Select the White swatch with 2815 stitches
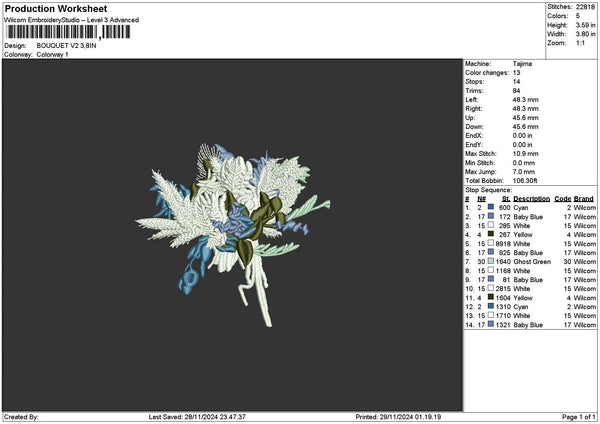The height and width of the screenshot is (424, 600). click(x=491, y=288)
